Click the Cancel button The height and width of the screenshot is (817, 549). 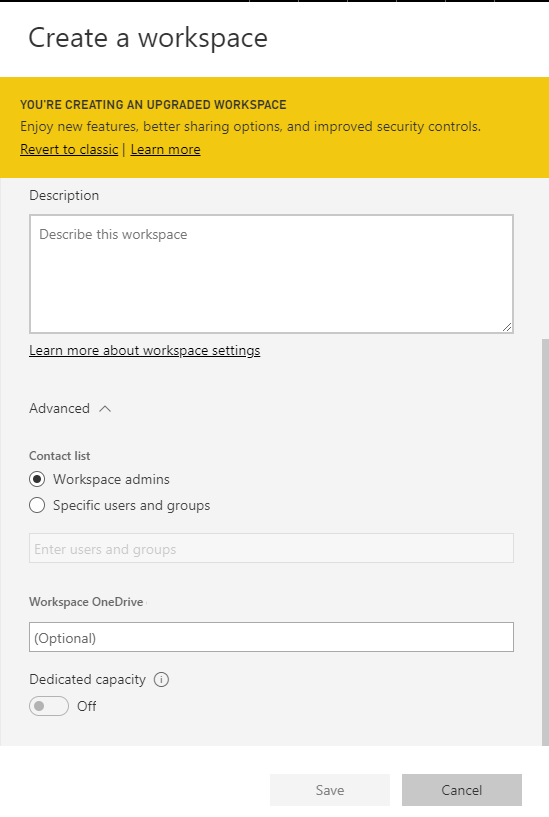click(x=461, y=790)
